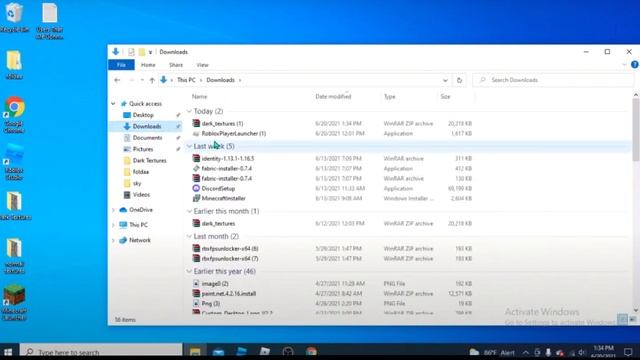
Task: Refresh the Downloads folder view
Action: pyautogui.click(x=459, y=80)
